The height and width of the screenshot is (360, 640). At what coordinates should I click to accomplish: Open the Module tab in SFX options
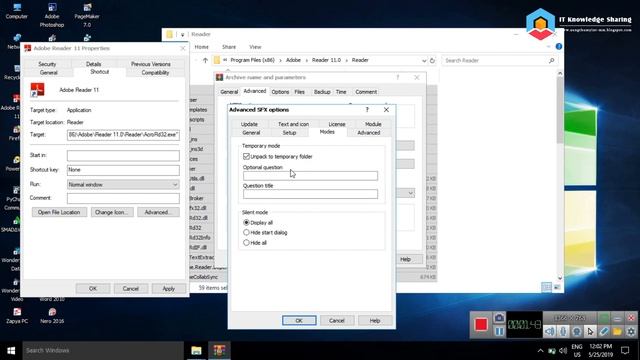(x=373, y=124)
